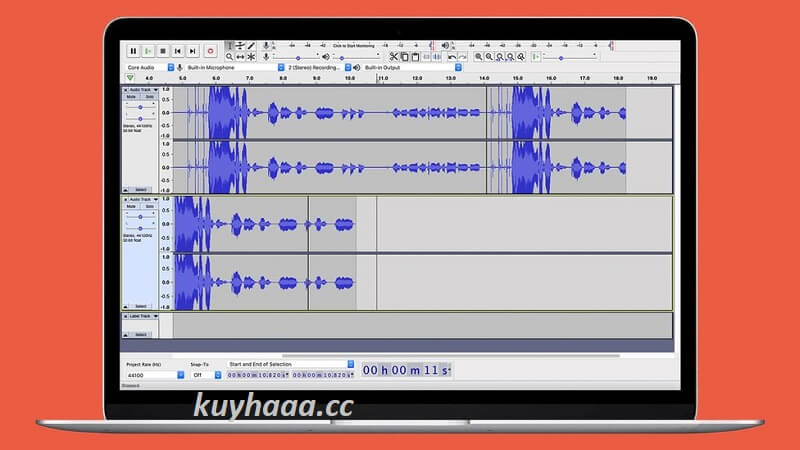The image size is (800, 450).
Task: Zoom in with the plus magnifier
Action: [478, 57]
